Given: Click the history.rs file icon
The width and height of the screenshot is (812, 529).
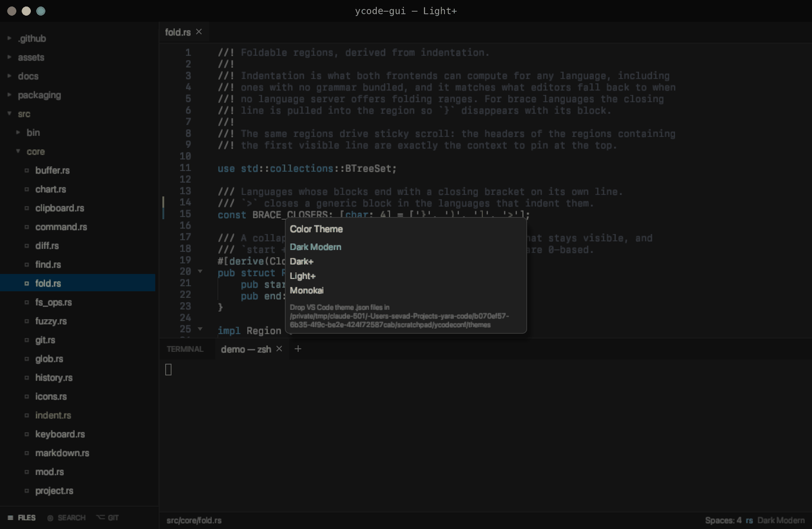Looking at the screenshot, I should [x=27, y=378].
